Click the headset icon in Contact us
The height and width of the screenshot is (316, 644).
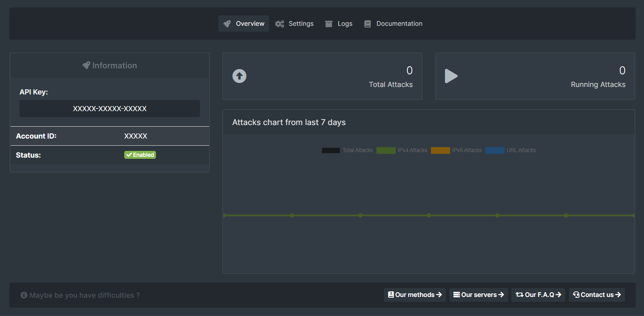[x=576, y=295]
